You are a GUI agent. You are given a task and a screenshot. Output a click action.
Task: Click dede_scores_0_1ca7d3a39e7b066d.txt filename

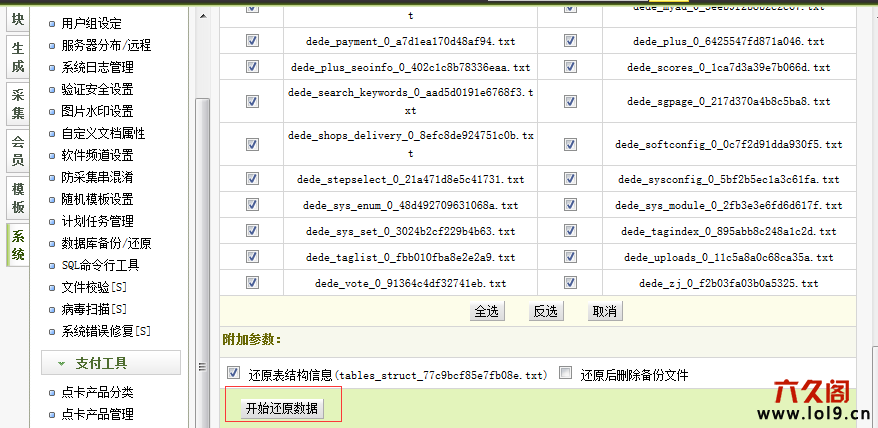click(728, 68)
